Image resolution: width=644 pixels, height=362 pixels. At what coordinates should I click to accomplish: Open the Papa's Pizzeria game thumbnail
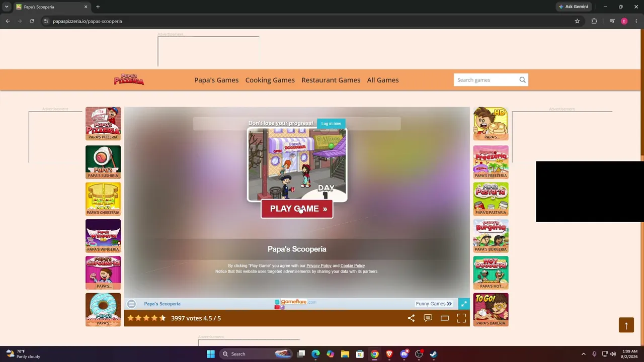(x=103, y=124)
